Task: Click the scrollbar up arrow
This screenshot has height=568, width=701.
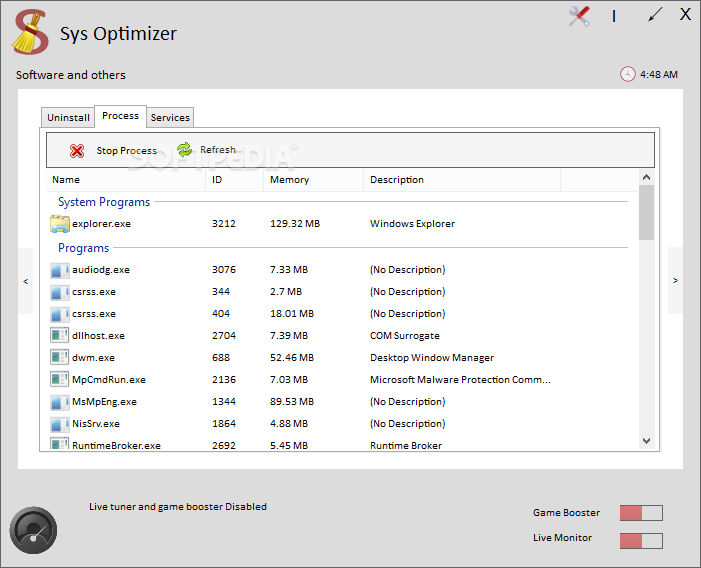Action: click(646, 177)
